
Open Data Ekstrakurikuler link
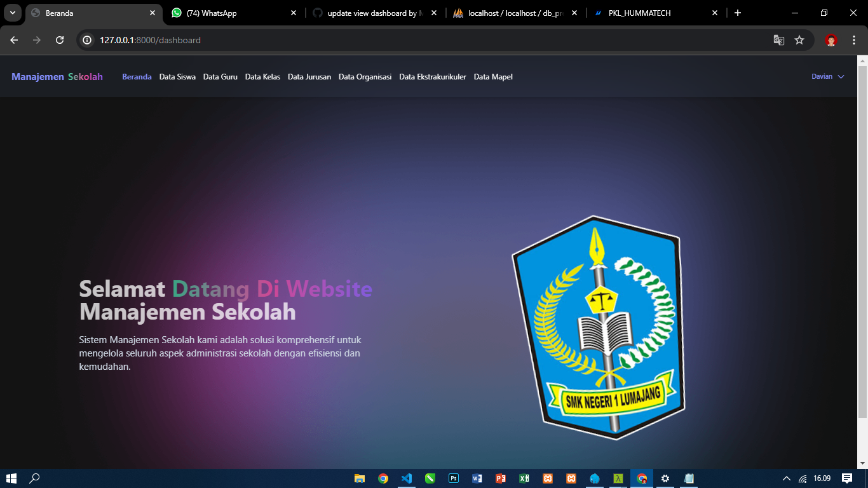[x=433, y=77]
